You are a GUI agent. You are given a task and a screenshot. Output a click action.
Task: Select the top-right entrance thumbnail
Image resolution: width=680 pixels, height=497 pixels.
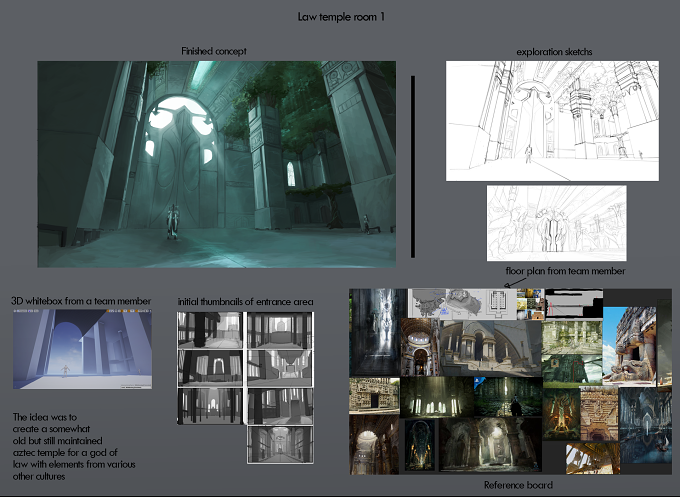(280, 330)
